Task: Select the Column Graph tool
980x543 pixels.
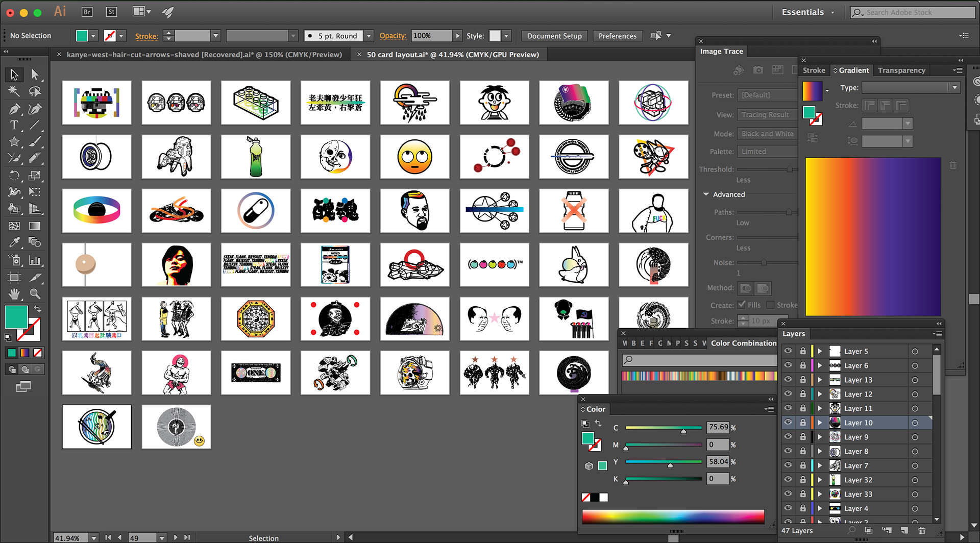Action: (35, 260)
